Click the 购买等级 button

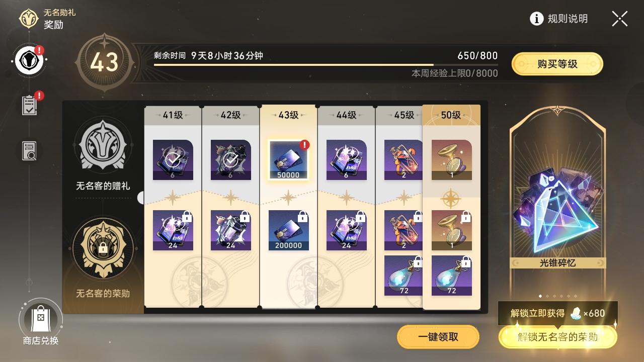point(557,64)
